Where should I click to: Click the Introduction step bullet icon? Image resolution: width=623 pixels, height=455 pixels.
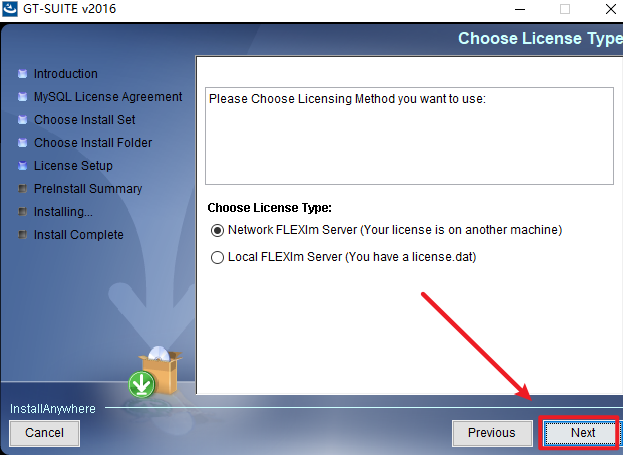[x=23, y=74]
